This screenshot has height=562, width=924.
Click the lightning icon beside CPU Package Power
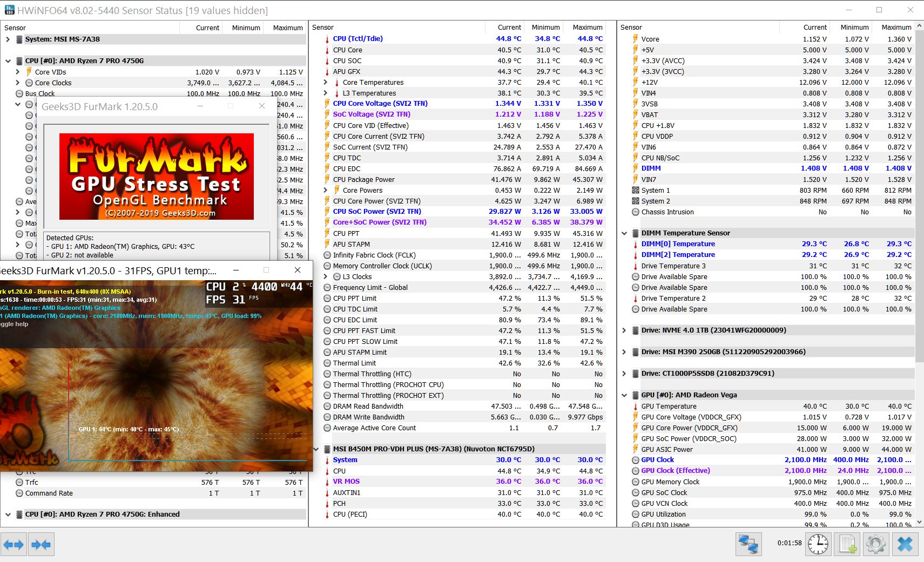(x=327, y=179)
